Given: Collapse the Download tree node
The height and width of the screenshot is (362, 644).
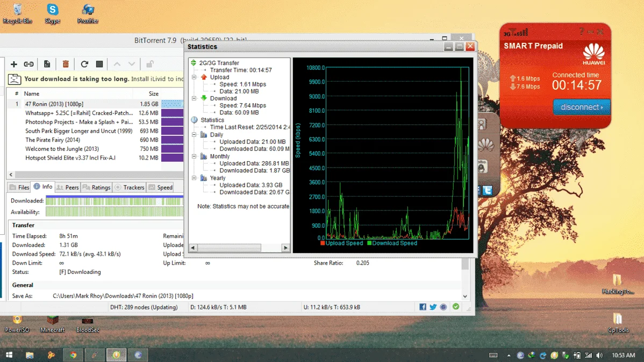Looking at the screenshot, I should tap(194, 98).
